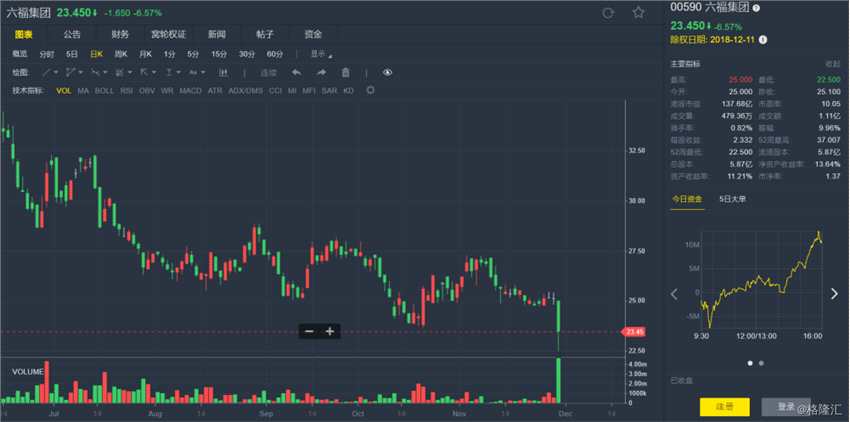Go to the previous panel with the left arrow
Viewport: 850px width, 422px height.
674,294
